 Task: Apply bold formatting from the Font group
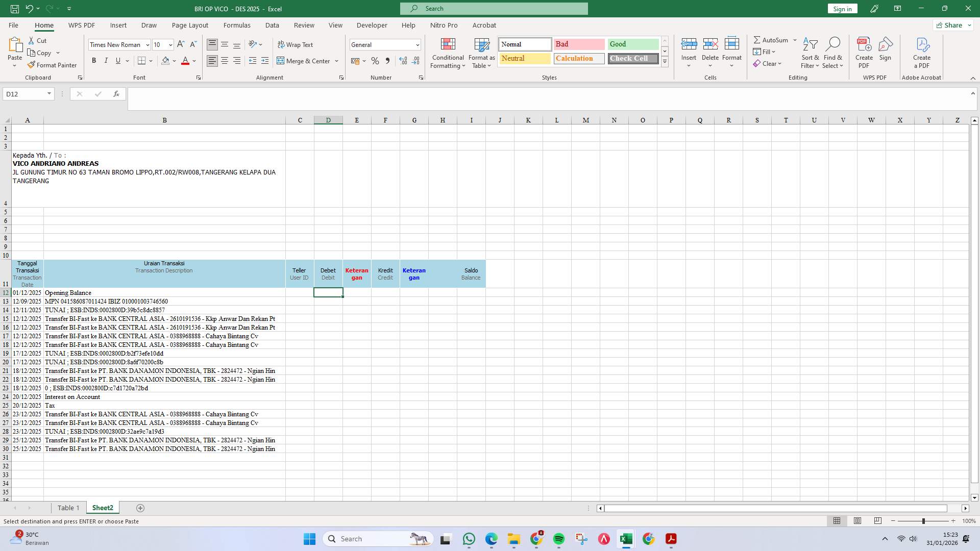(x=94, y=61)
